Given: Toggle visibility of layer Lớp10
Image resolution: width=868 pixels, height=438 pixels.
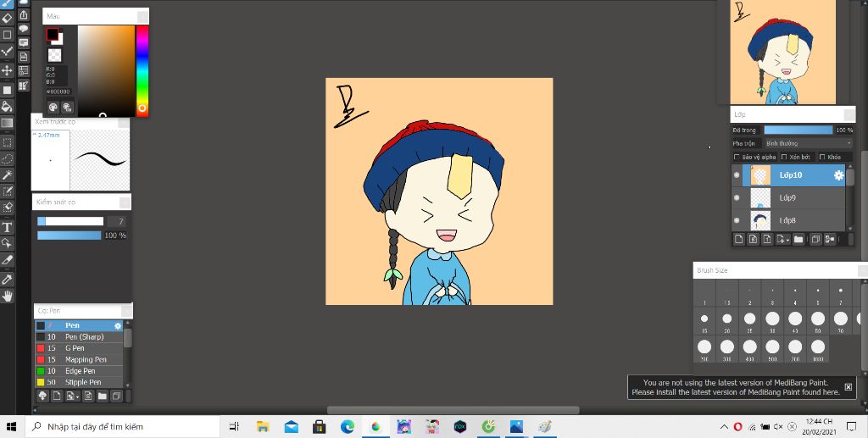Looking at the screenshot, I should tap(737, 175).
